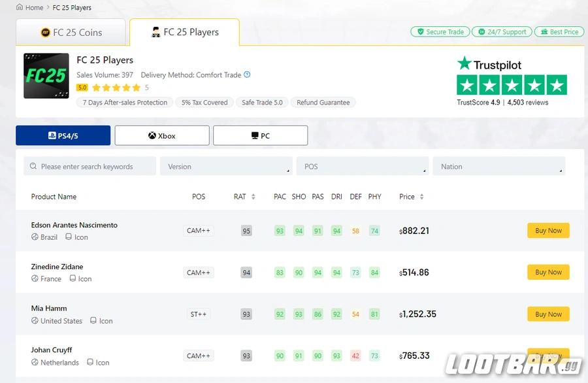
Task: Click the Product Name column header
Action: [54, 197]
